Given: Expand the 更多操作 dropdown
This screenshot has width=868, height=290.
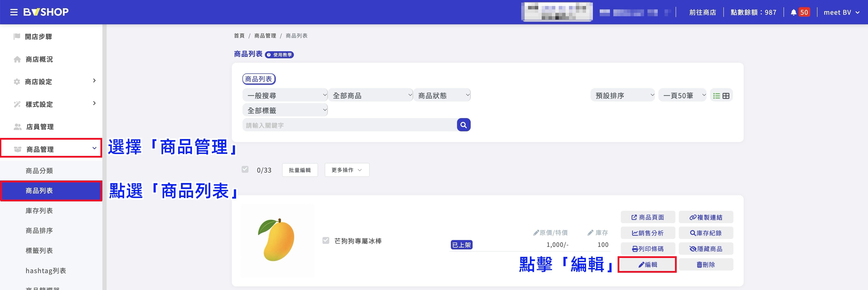Looking at the screenshot, I should coord(347,170).
